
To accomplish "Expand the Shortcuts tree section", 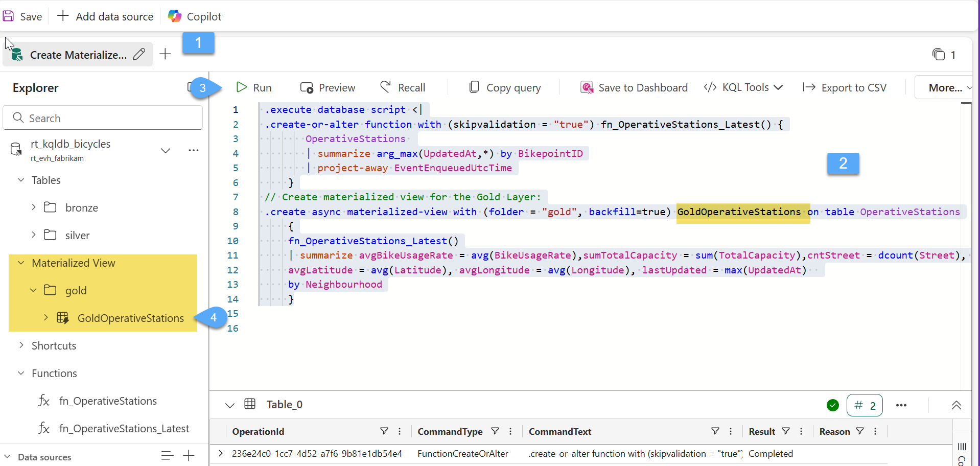I will pos(21,345).
